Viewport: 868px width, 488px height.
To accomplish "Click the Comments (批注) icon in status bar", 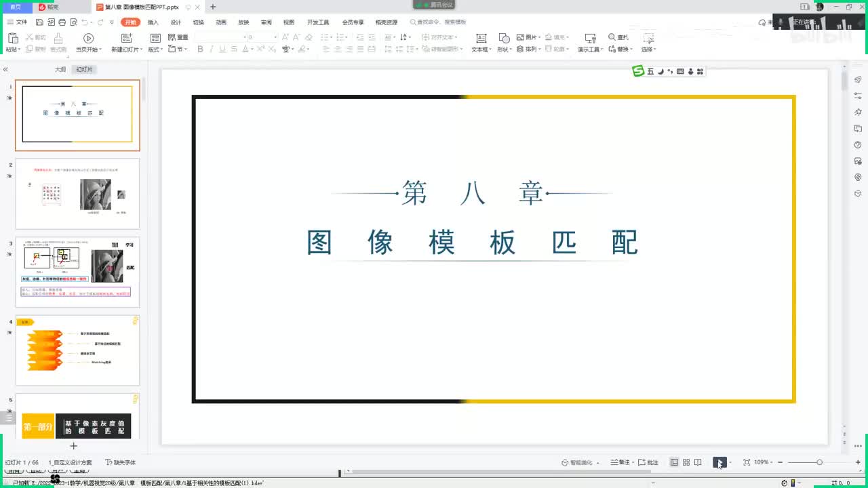I will (x=642, y=462).
